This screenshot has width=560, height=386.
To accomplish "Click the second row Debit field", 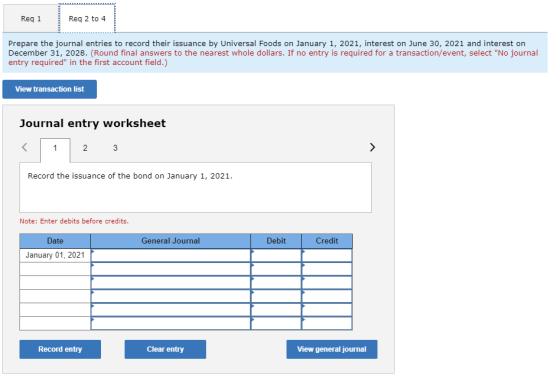I will (276, 269).
